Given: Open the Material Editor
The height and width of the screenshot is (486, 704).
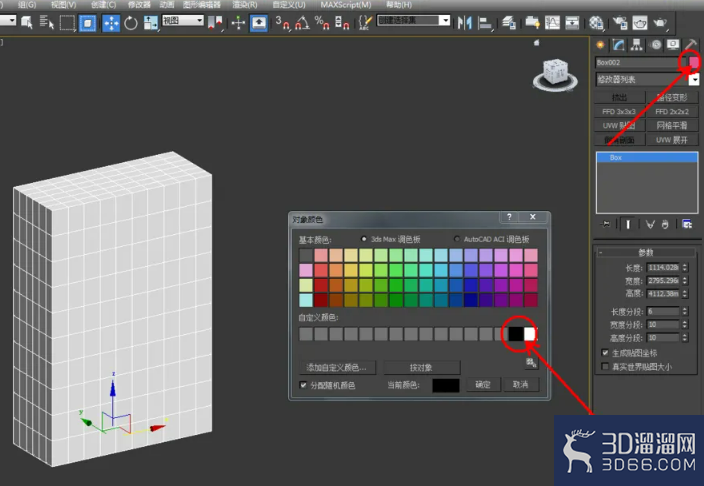Looking at the screenshot, I should point(596,22).
